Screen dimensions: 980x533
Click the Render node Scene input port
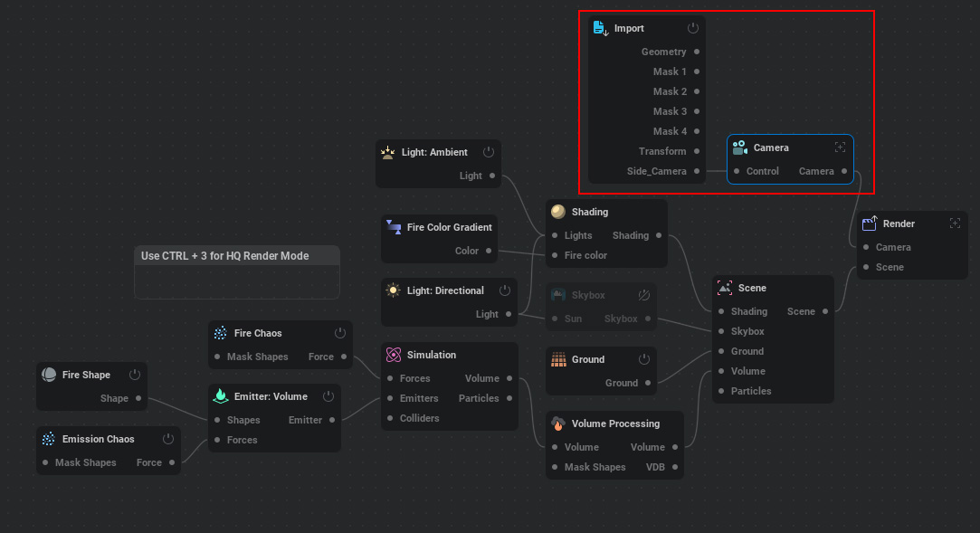[x=866, y=268]
